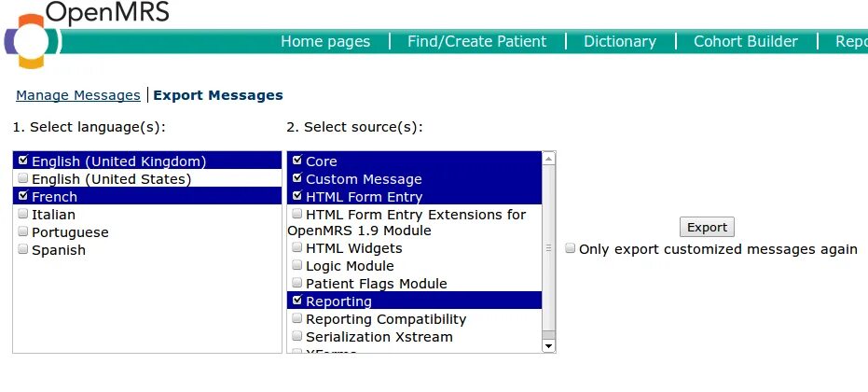The image size is (868, 392).
Task: Open the Dictionary menu item
Action: pyautogui.click(x=620, y=41)
